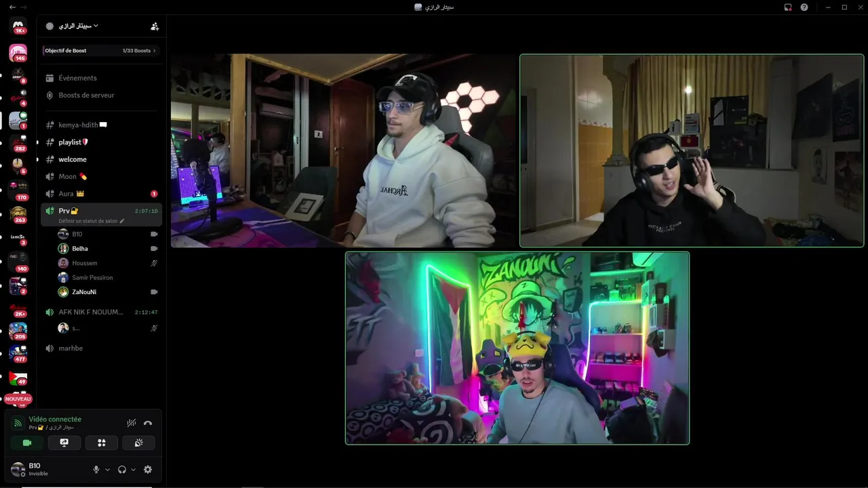Open the server with 205 notification badge
This screenshot has height=488, width=868.
(x=18, y=331)
